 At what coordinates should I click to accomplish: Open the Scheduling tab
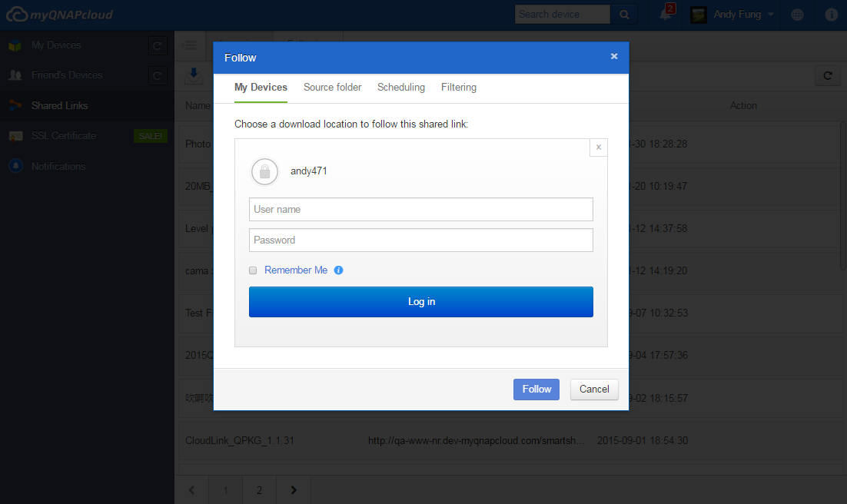400,88
